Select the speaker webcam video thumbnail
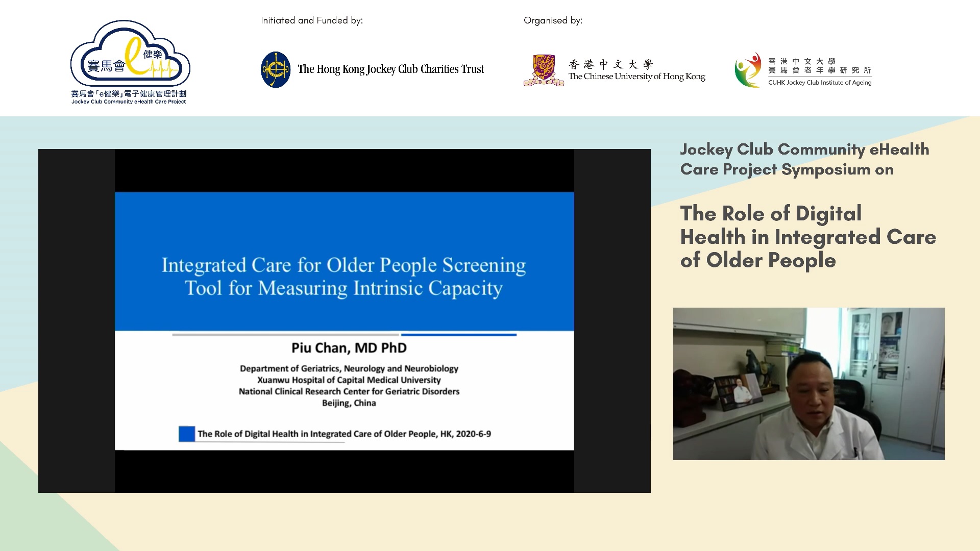This screenshot has width=980, height=551. [x=808, y=384]
